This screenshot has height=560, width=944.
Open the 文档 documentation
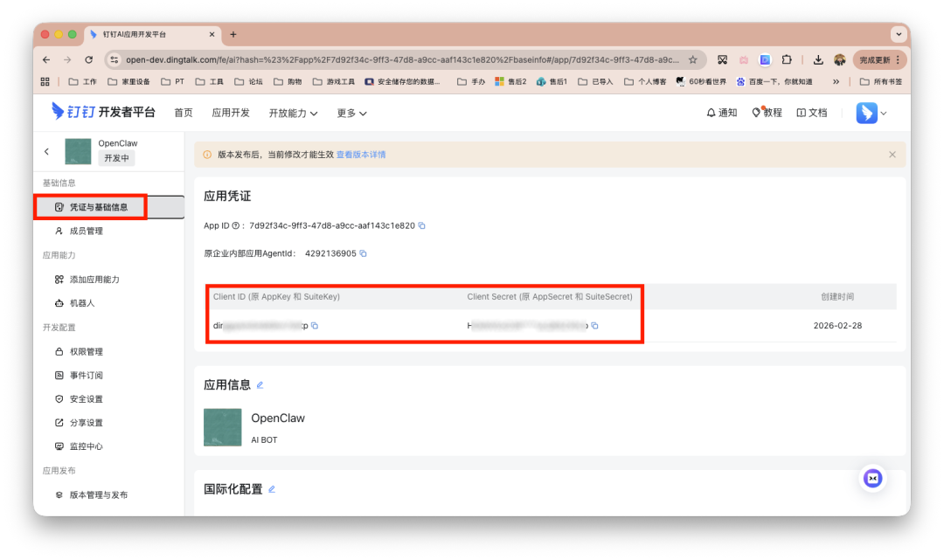(813, 112)
